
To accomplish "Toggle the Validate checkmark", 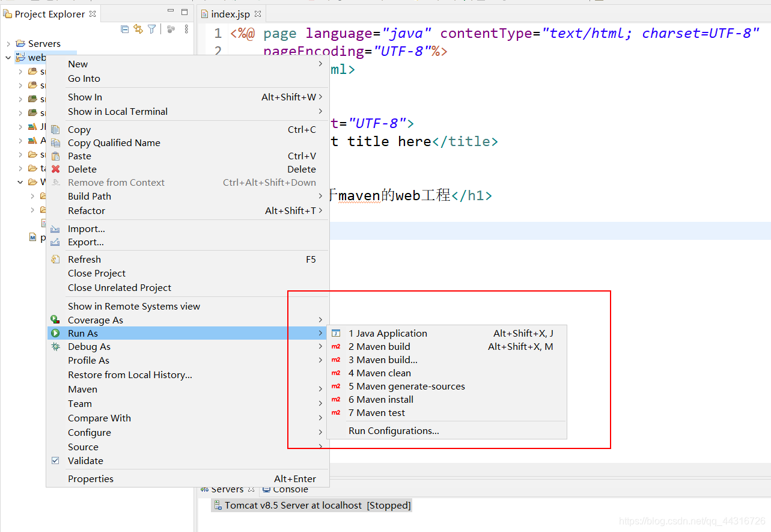I will click(x=55, y=461).
